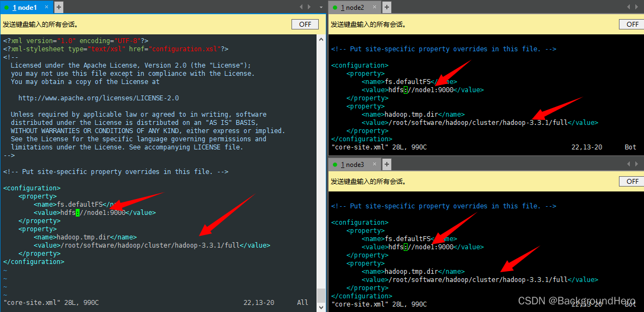Click opening <configuration> tag in node2
Image resolution: width=644 pixels, height=312 pixels.
(x=360, y=65)
